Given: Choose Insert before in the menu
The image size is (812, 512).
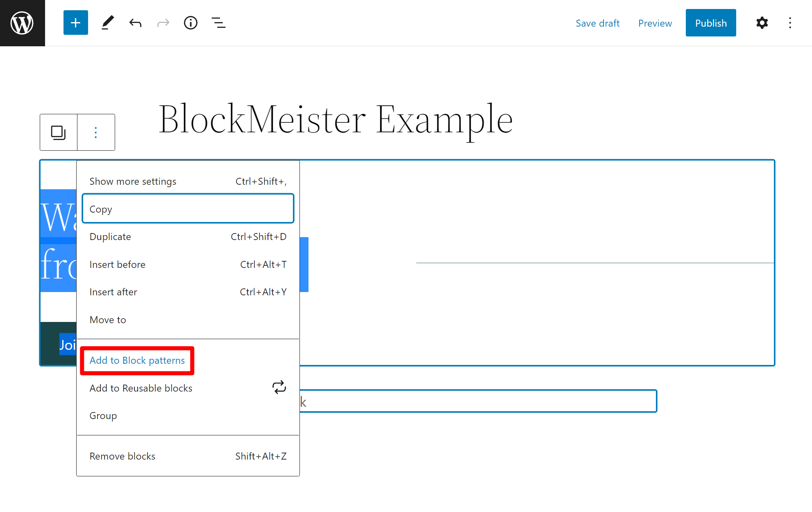Looking at the screenshot, I should 117,264.
